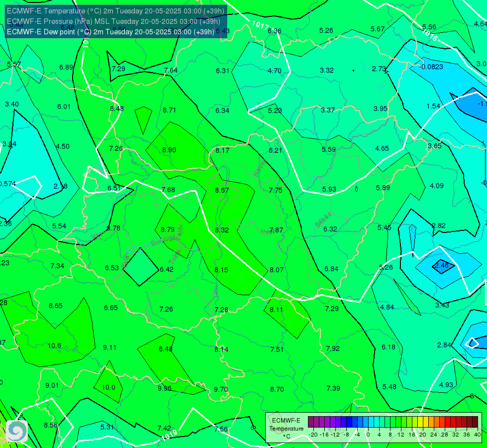Click the 0.574 dew point value

tap(8, 184)
